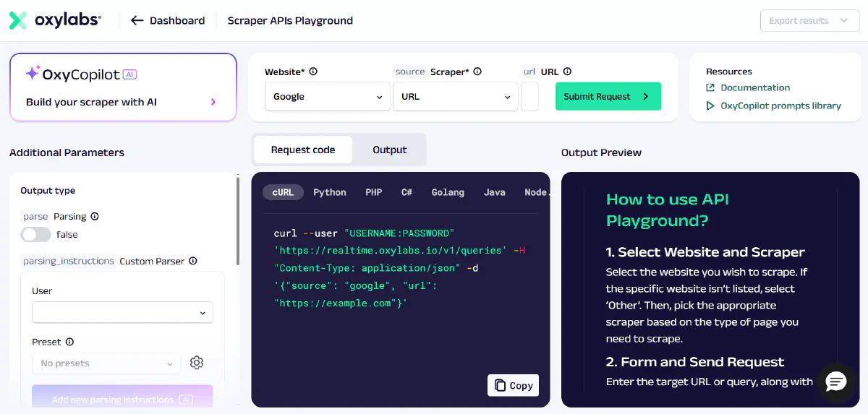Screen dimensions: 868x414
Task: Open the Website dropdown showing Google
Action: (328, 97)
